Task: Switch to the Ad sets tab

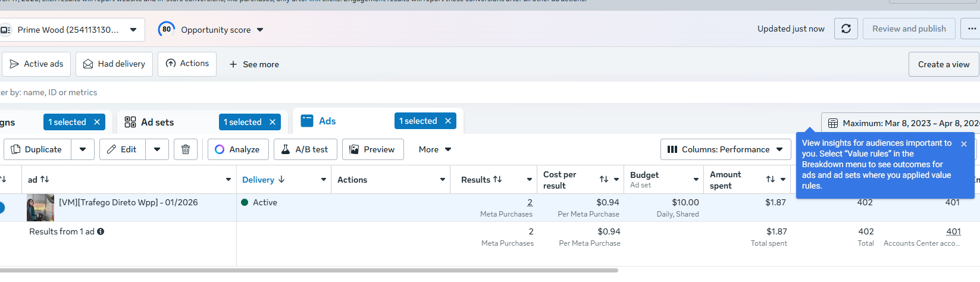Action: pyautogui.click(x=158, y=122)
